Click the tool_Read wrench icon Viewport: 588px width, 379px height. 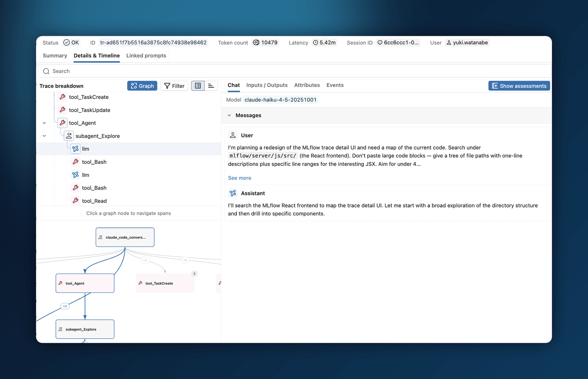click(x=75, y=201)
